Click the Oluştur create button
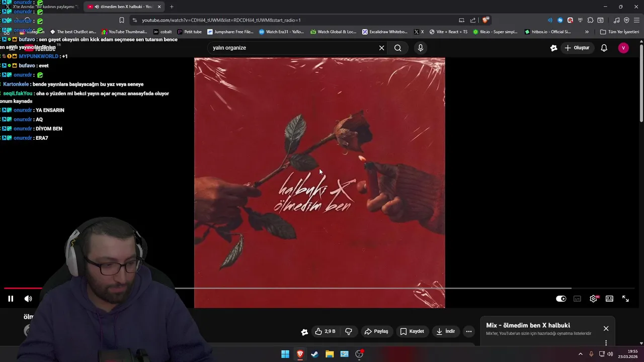Viewport: 644px width, 362px height. pyautogui.click(x=577, y=48)
